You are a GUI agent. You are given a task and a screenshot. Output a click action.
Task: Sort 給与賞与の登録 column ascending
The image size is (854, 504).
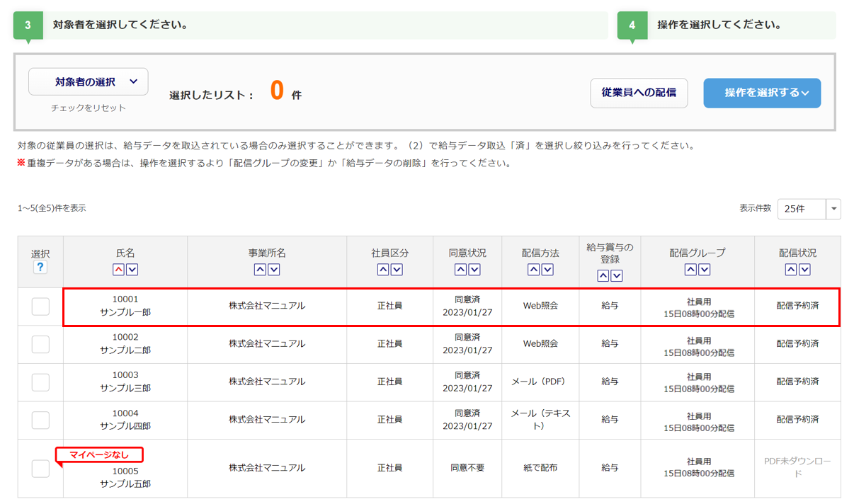pyautogui.click(x=603, y=276)
